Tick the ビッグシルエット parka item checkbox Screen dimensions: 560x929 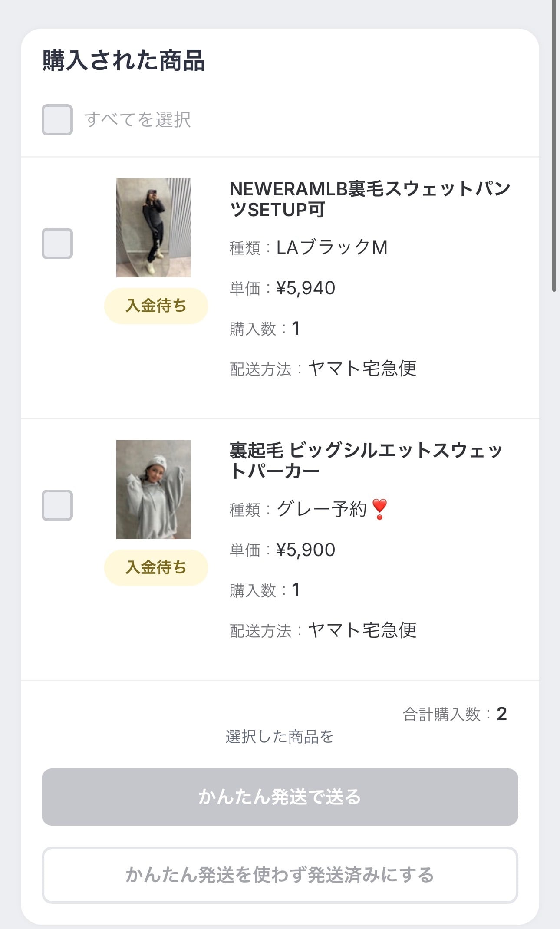(x=57, y=505)
